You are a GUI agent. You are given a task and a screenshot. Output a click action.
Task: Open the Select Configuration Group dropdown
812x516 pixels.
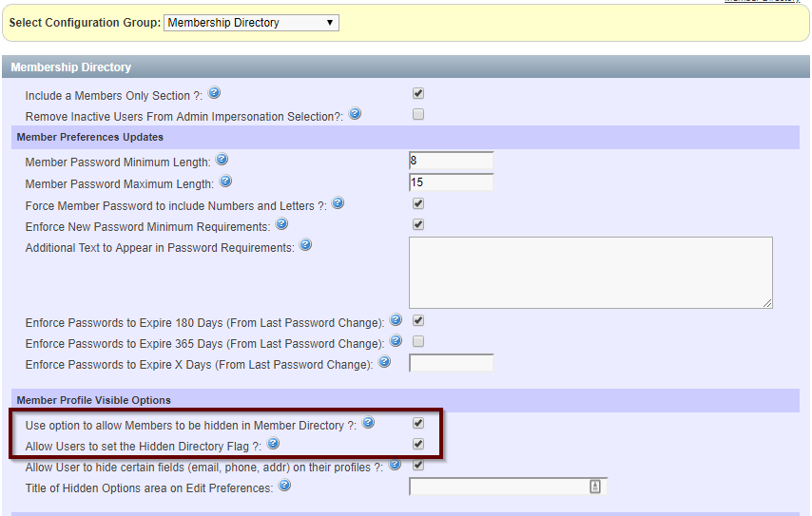point(251,23)
